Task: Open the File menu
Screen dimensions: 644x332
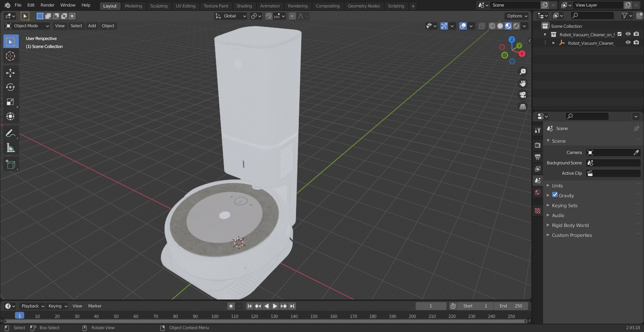Action: [x=18, y=5]
